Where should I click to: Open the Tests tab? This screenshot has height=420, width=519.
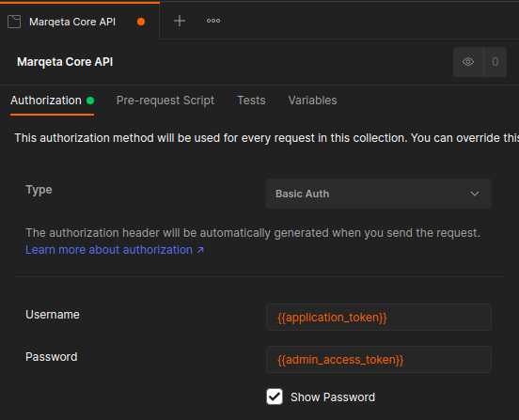(251, 101)
